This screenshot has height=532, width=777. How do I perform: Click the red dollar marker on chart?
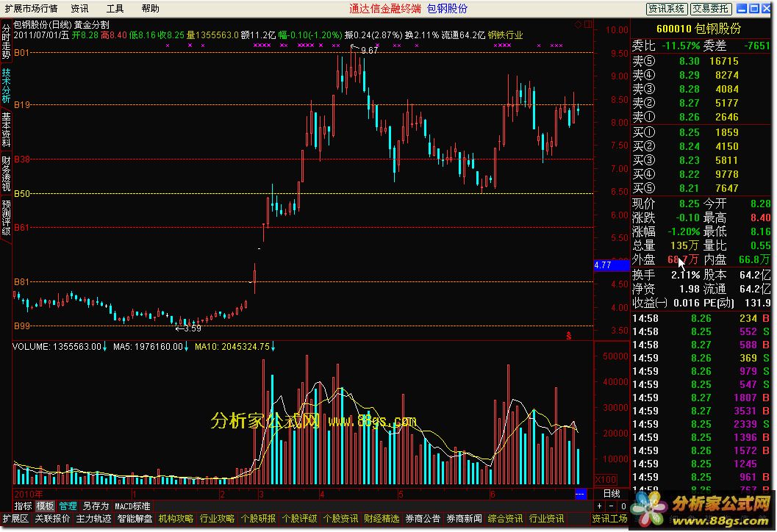[x=569, y=336]
